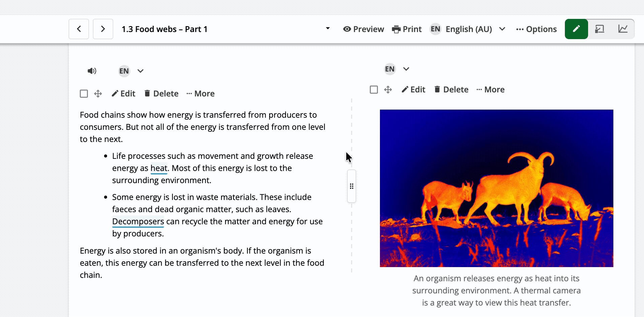Activate the green pencil edit mode
This screenshot has height=317, width=644.
tap(576, 29)
